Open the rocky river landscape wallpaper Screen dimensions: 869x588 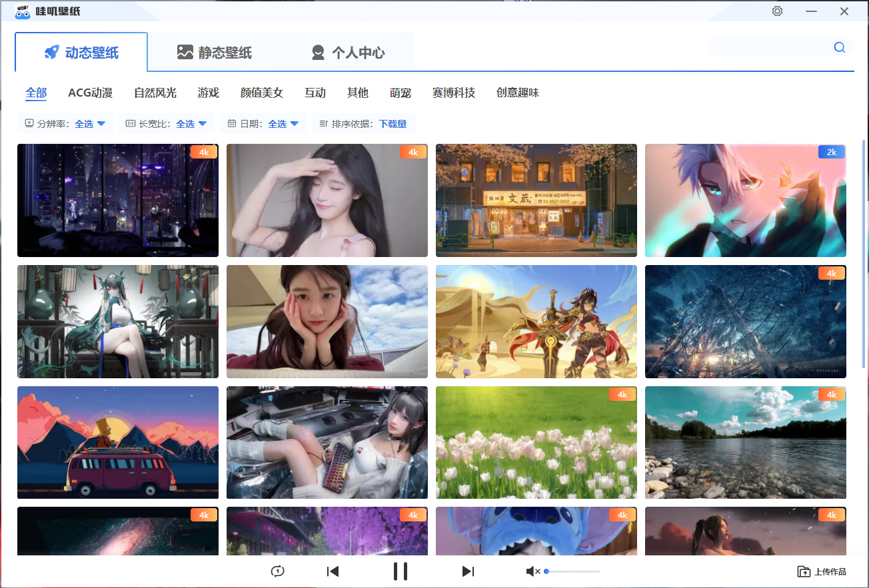click(x=746, y=443)
